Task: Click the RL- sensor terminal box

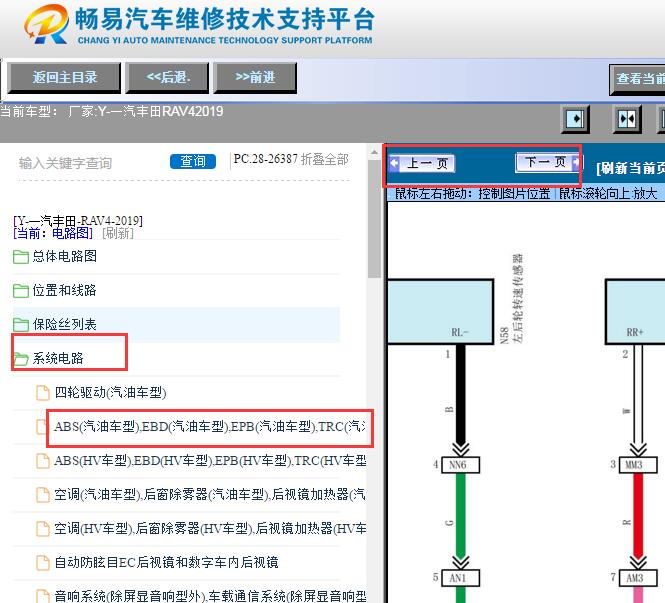Action: coord(440,312)
